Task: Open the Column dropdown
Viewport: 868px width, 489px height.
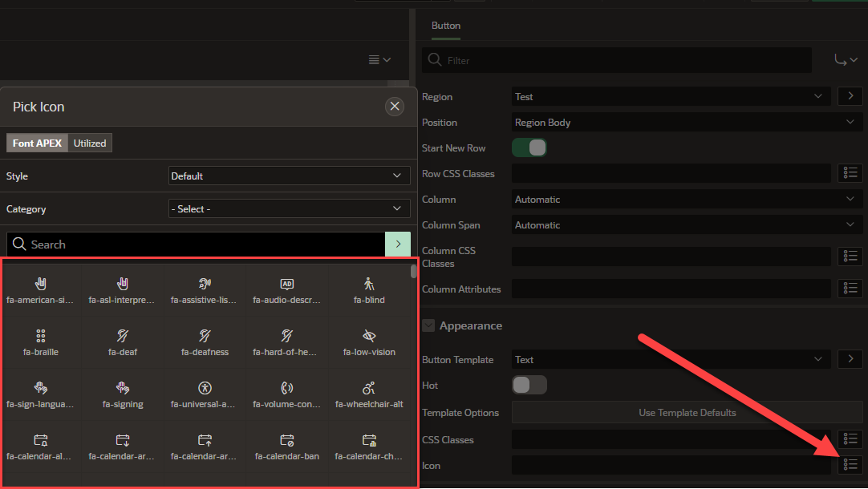Action: point(687,199)
